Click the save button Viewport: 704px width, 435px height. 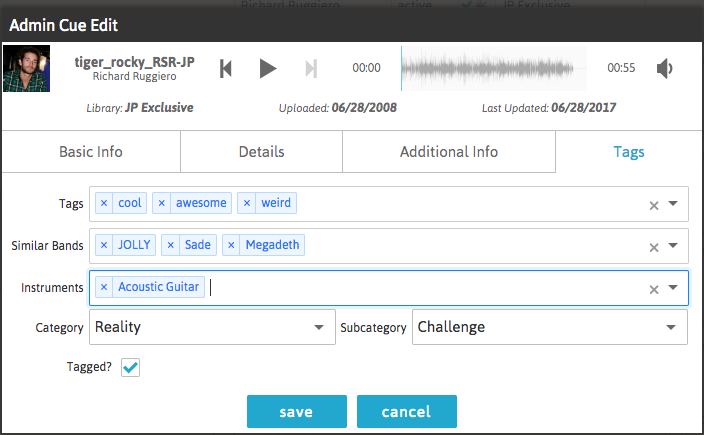[x=297, y=412]
